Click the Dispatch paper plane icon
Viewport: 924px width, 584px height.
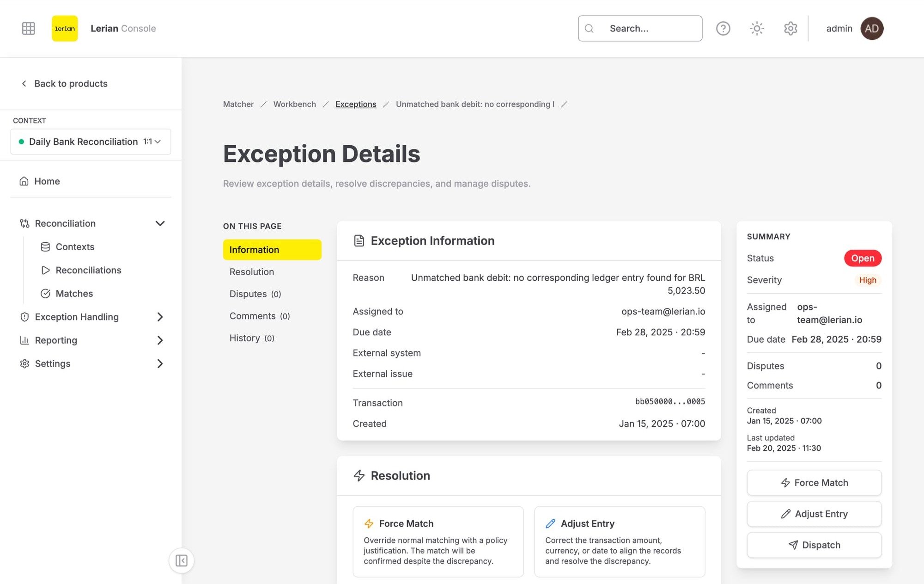point(793,545)
